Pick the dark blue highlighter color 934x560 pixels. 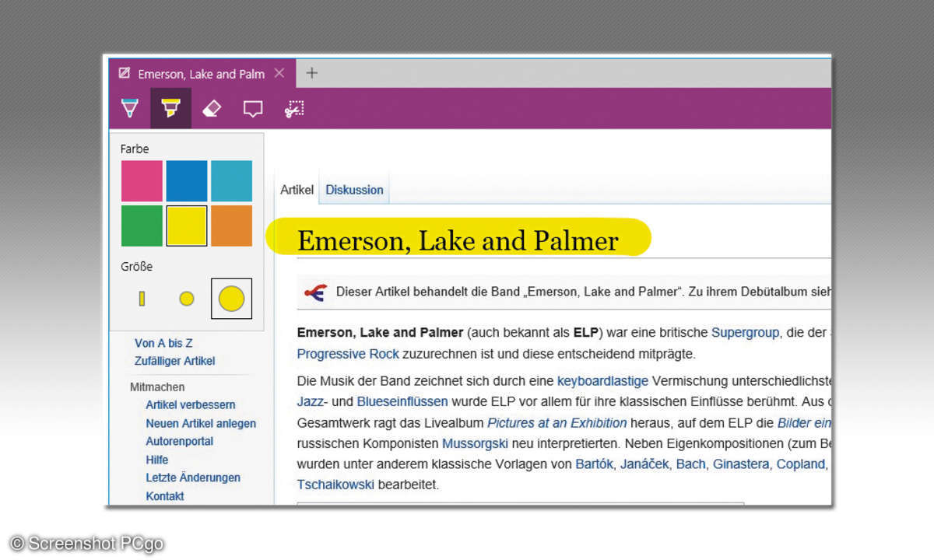187,181
